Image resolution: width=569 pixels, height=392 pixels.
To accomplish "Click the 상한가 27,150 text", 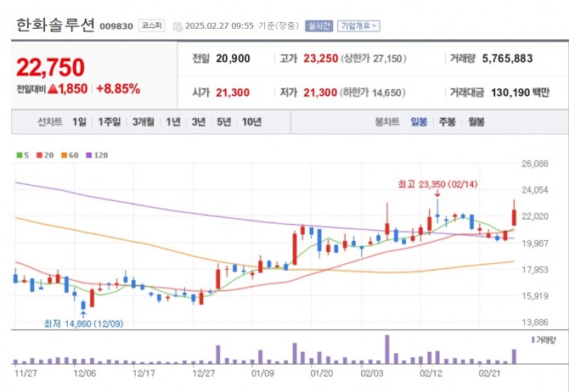I will click(x=374, y=59).
